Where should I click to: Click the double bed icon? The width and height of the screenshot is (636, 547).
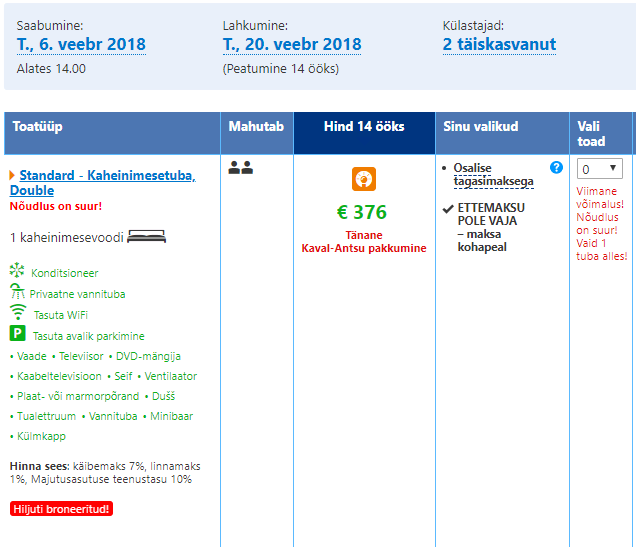coord(146,237)
